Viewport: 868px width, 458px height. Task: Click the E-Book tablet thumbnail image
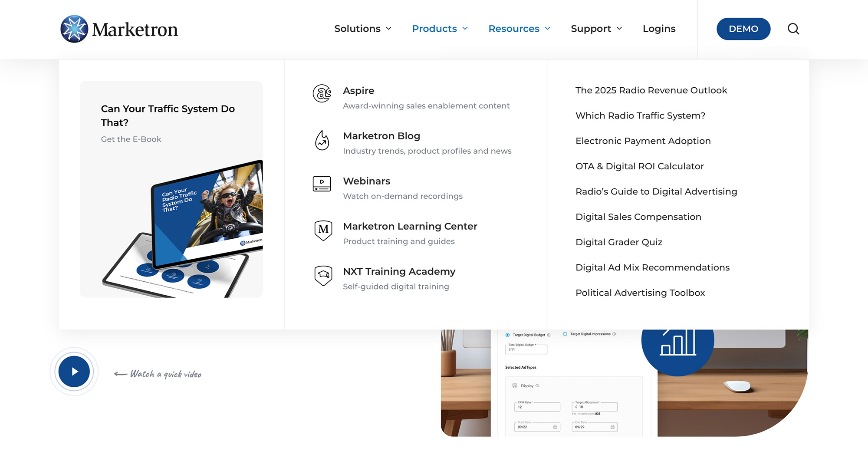tap(182, 229)
